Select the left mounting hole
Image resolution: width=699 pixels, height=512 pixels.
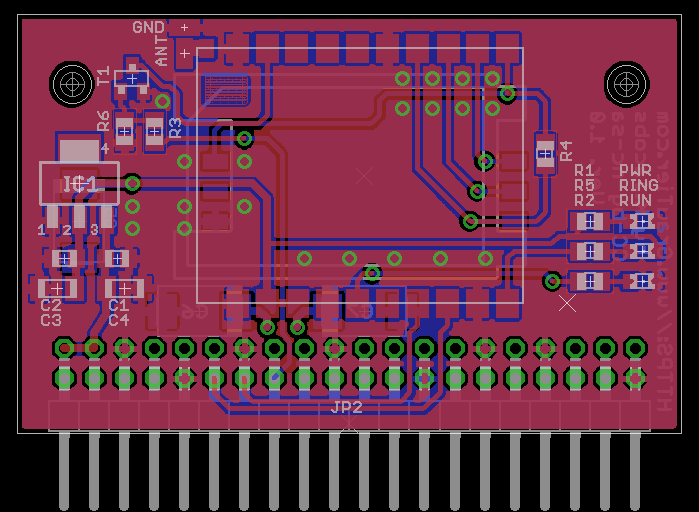(x=71, y=84)
